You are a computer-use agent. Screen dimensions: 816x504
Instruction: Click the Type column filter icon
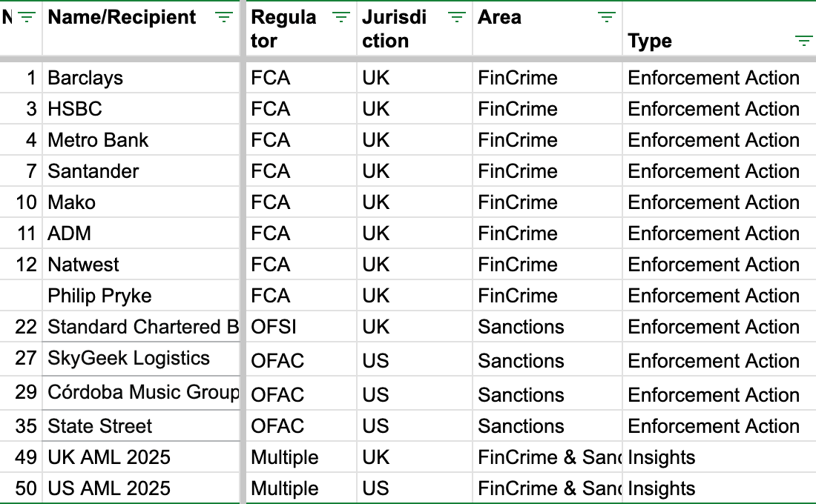point(803,41)
